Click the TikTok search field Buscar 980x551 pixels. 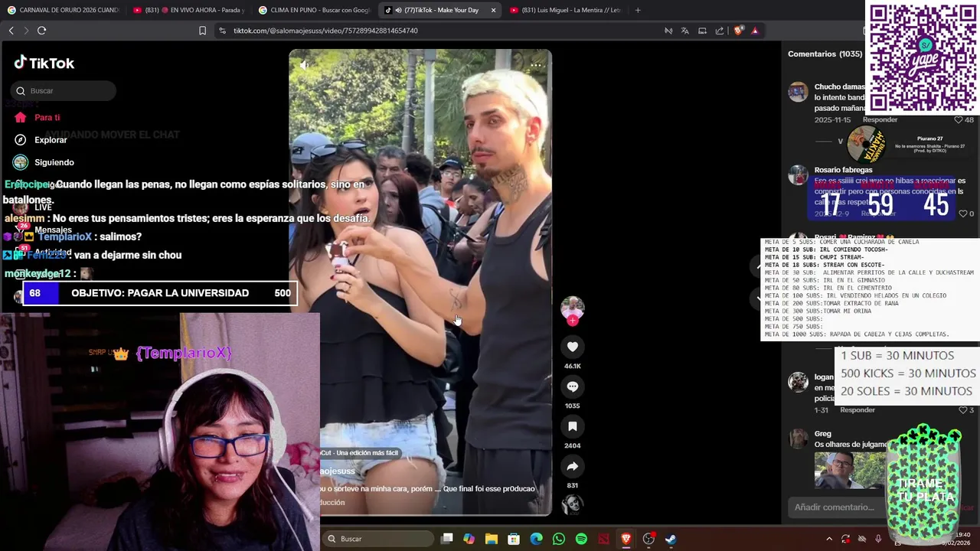pos(64,90)
